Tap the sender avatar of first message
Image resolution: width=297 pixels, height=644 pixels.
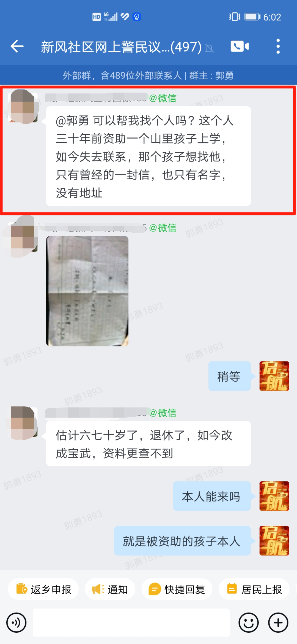click(23, 106)
